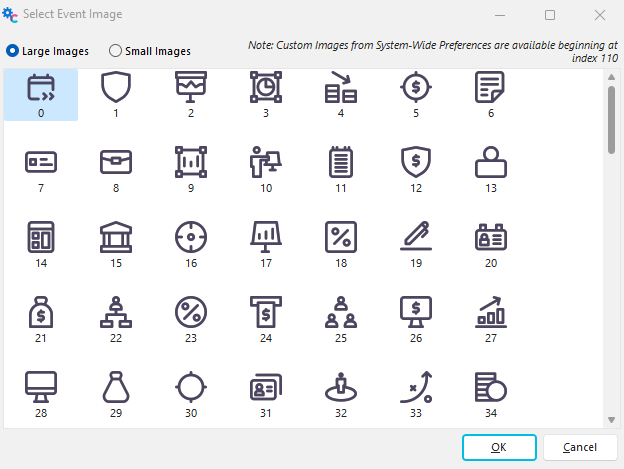Switch to Small Images radio option
Image resolution: width=624 pixels, height=469 pixels.
click(x=116, y=51)
